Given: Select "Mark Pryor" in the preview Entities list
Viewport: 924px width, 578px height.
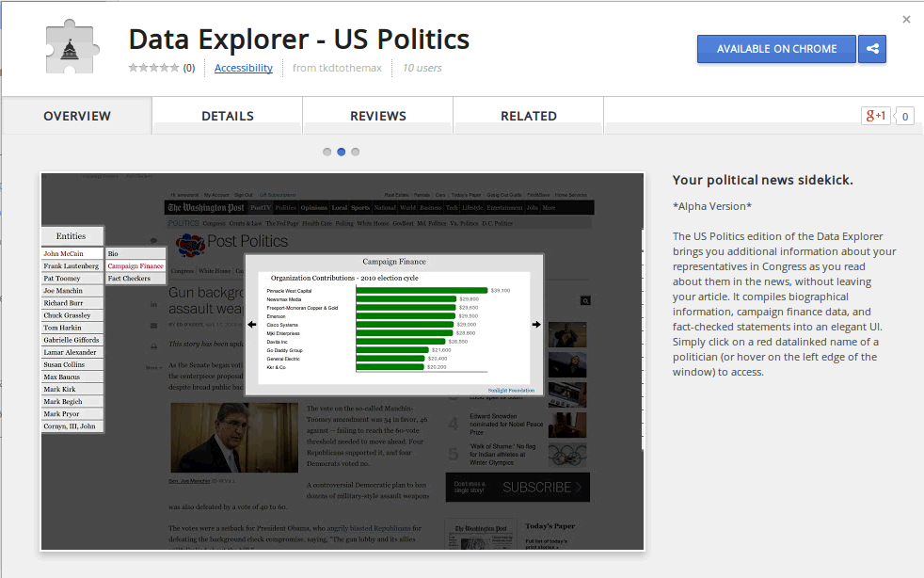Looking at the screenshot, I should [x=72, y=414].
